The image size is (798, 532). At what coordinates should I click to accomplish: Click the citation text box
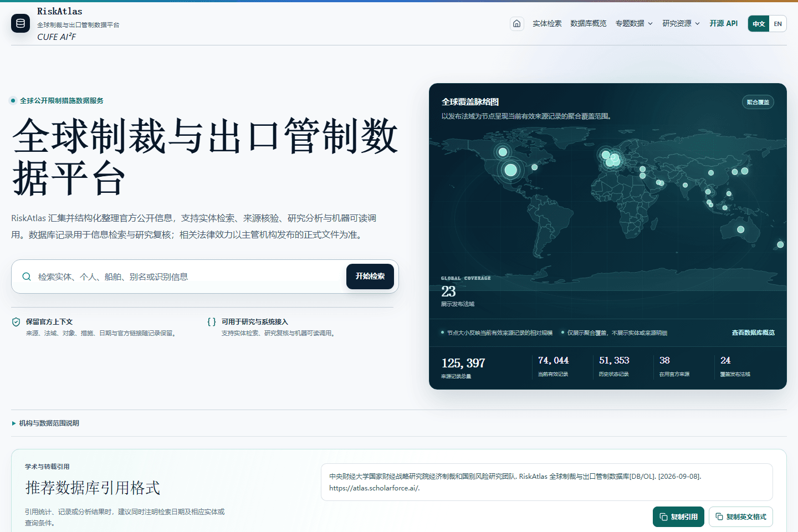(546, 482)
